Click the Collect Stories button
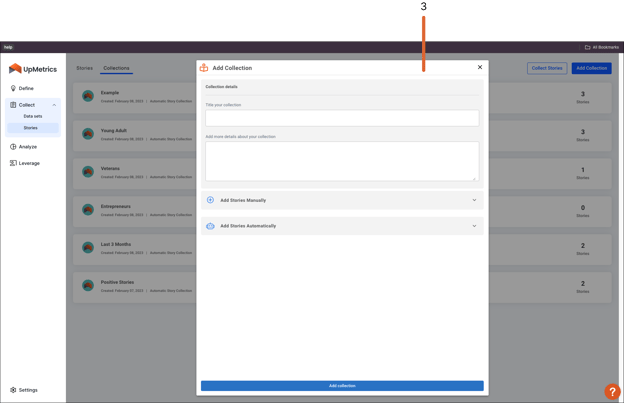Image resolution: width=624 pixels, height=403 pixels. (547, 68)
